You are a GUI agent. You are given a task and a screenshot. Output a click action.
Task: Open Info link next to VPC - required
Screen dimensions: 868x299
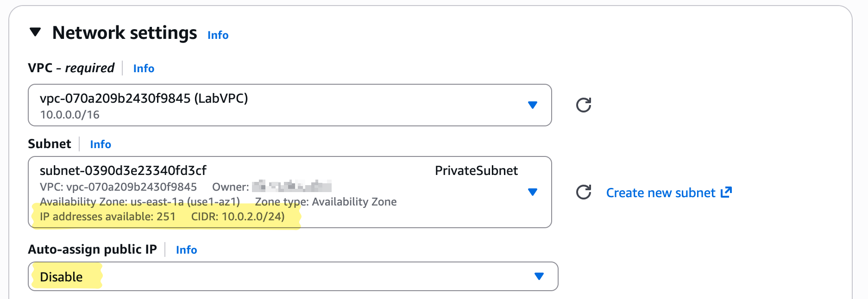(144, 69)
